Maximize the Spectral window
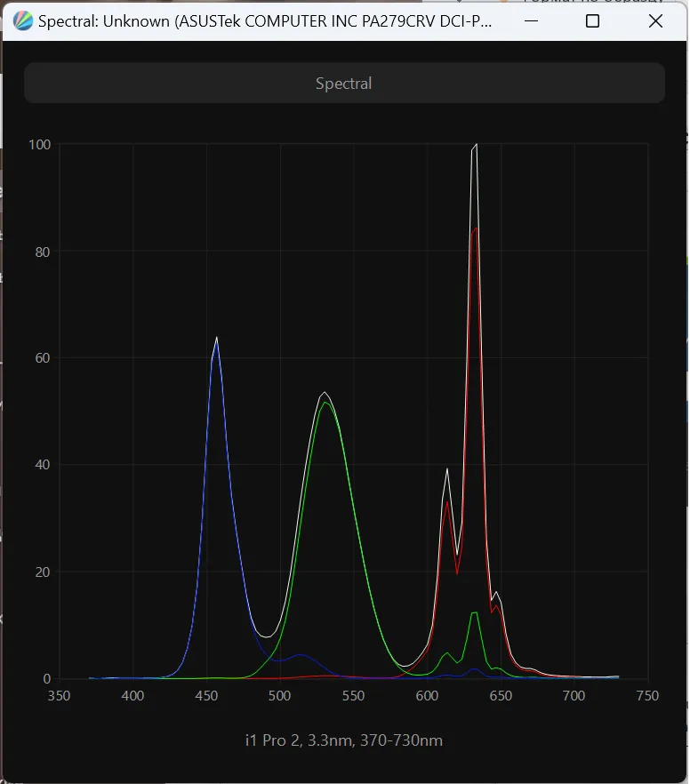 pyautogui.click(x=593, y=21)
